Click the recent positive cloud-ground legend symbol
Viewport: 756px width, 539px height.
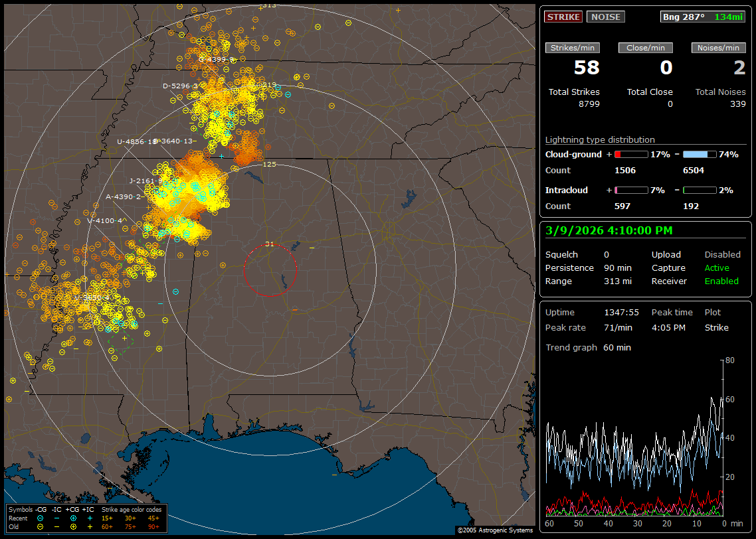73,518
